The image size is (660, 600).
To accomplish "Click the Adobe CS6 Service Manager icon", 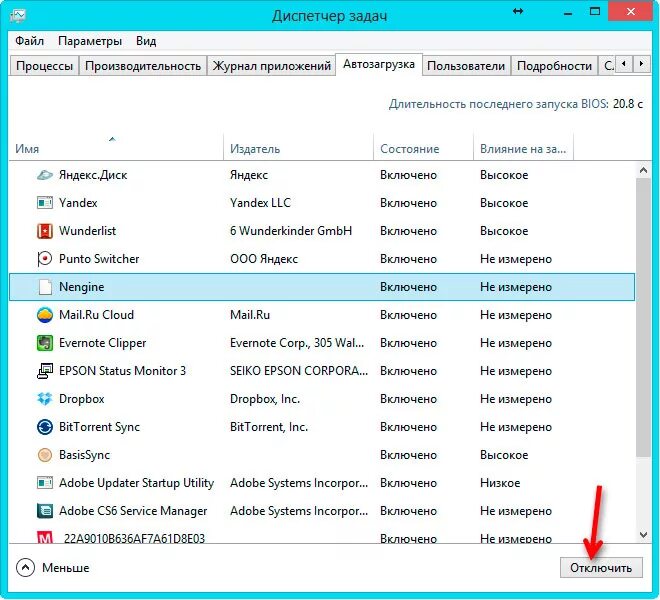I will [45, 511].
